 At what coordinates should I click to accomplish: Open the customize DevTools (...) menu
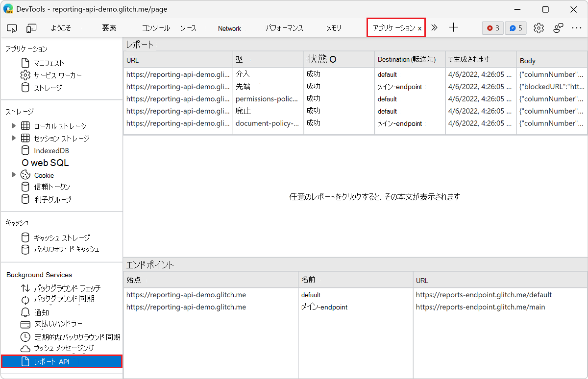577,28
